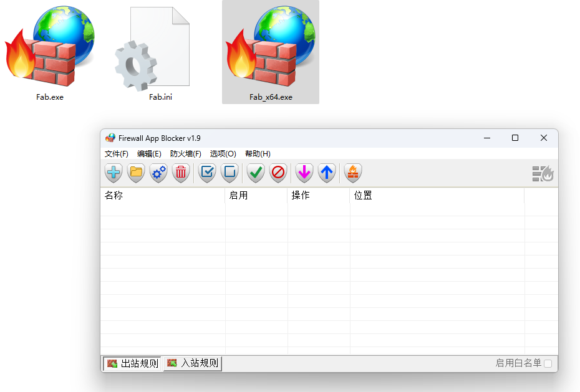The width and height of the screenshot is (580, 392).
Task: Switch to the 入站规则 inbound rules tab
Action: (x=192, y=363)
